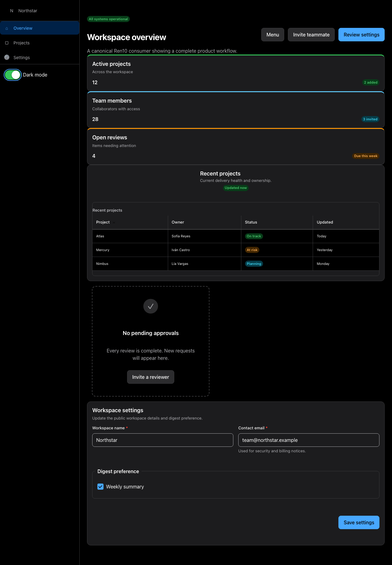Click the Updated now badge
Viewport: 392px width, 565px height.
tap(236, 188)
